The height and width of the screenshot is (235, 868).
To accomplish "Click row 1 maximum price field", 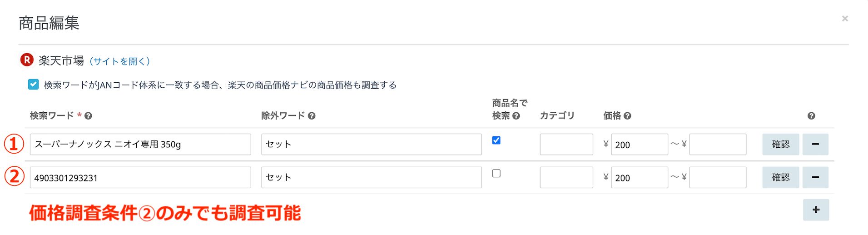I will tap(718, 144).
